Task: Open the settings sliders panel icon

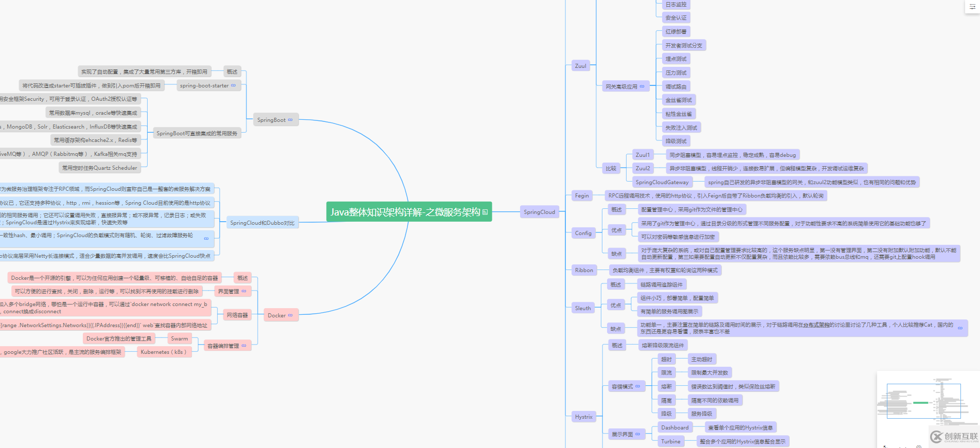Action: coord(972,7)
